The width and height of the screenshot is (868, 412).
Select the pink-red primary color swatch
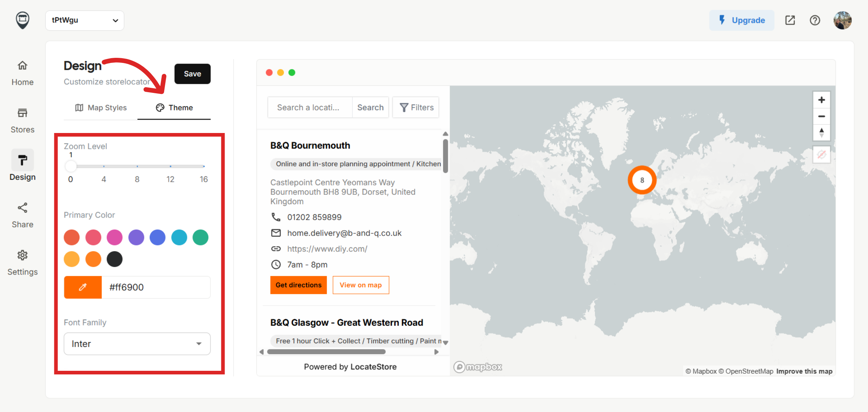(93, 237)
